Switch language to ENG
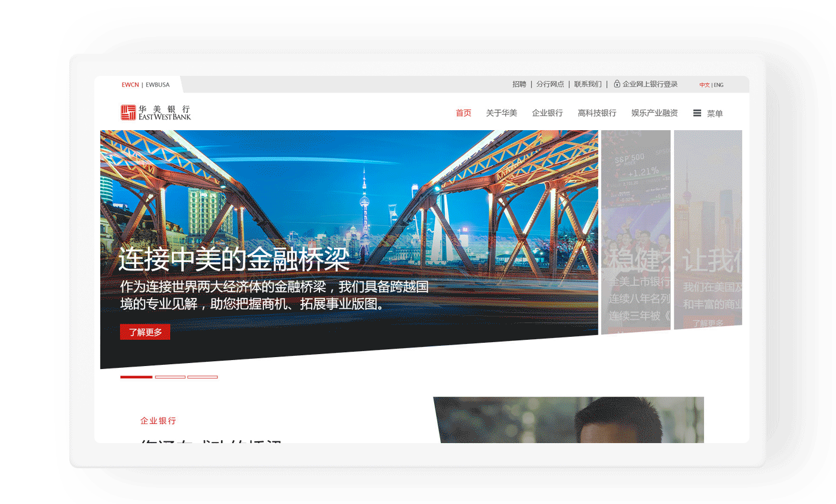The width and height of the screenshot is (836, 504). tap(718, 85)
